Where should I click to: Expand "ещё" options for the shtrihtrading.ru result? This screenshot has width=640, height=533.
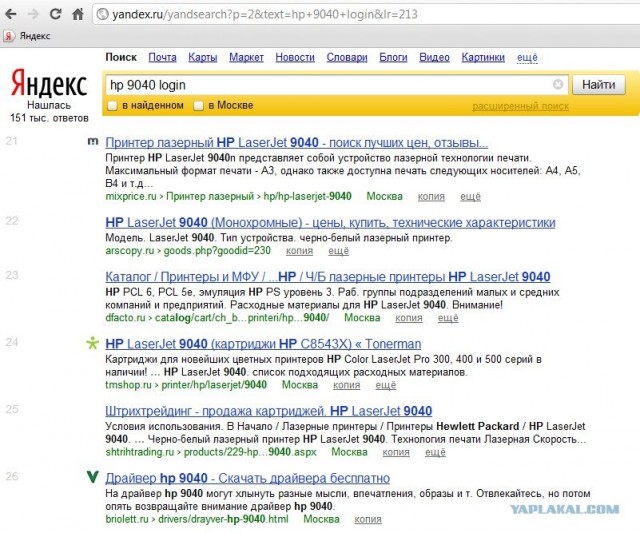click(x=435, y=452)
